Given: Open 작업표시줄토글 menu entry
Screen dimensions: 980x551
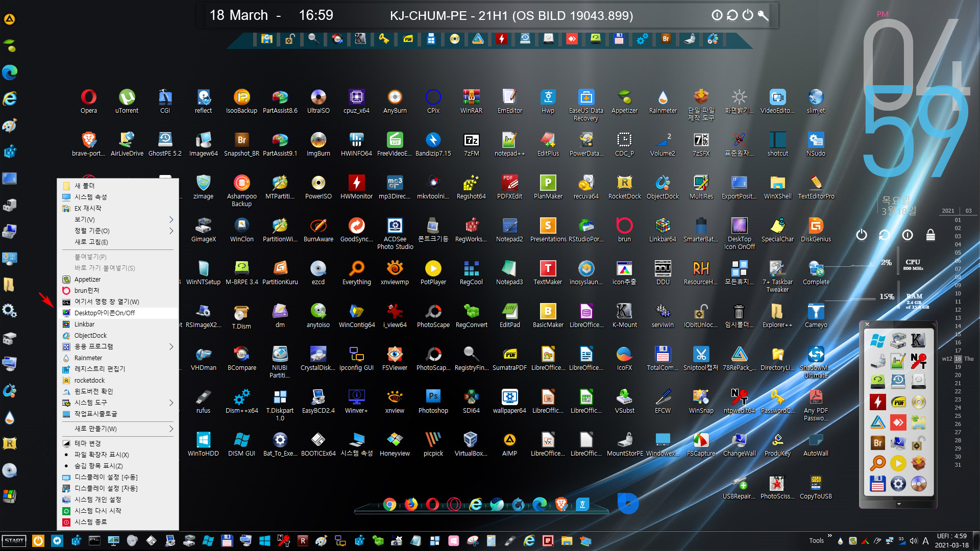Looking at the screenshot, I should (x=118, y=414).
